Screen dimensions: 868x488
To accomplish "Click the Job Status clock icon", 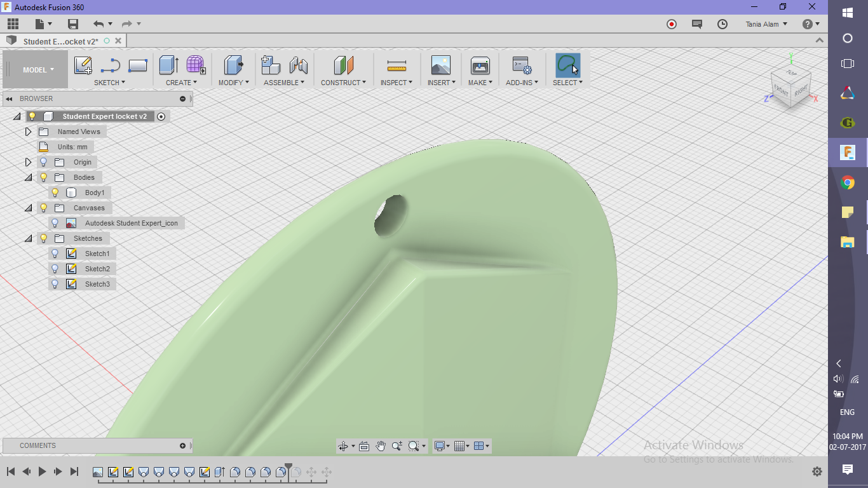I will (x=722, y=24).
